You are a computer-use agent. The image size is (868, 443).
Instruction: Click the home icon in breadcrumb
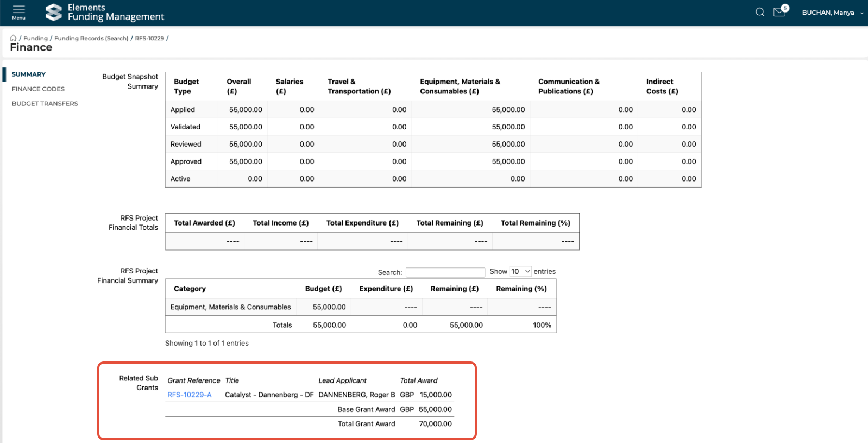13,38
